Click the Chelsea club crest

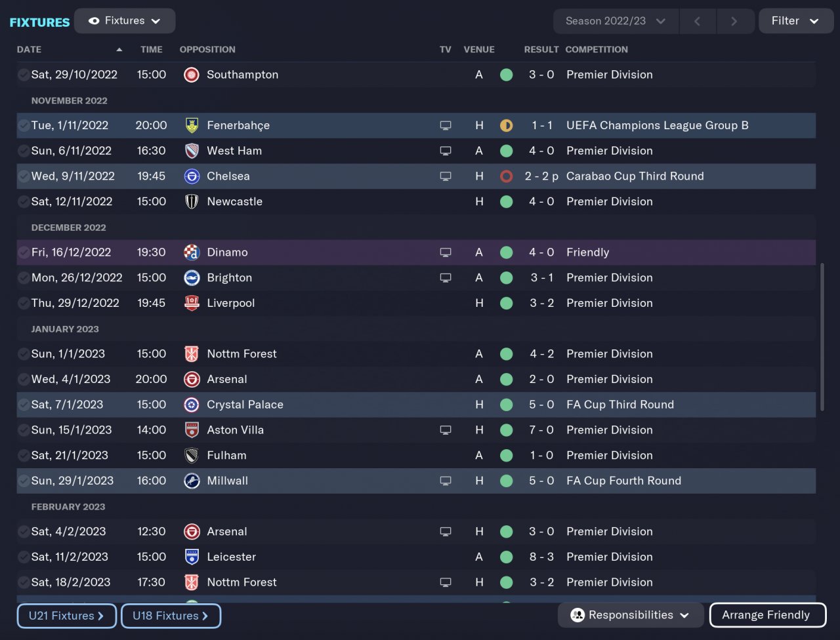pos(192,176)
